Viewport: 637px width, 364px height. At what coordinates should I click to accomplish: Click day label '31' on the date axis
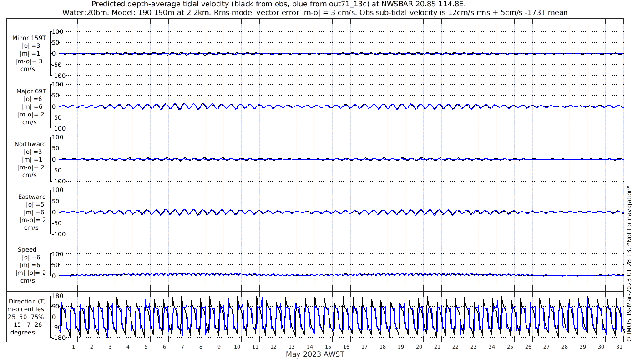619,347
